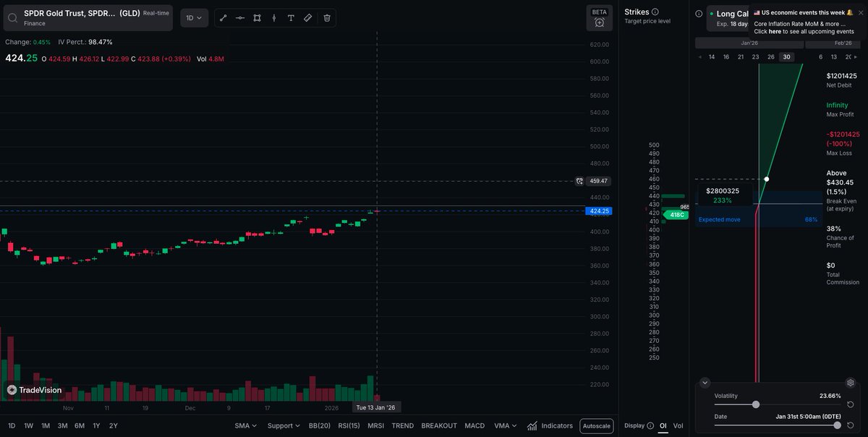The width and height of the screenshot is (868, 437).
Task: Adjust the Volatility slider handle
Action: [x=756, y=404]
